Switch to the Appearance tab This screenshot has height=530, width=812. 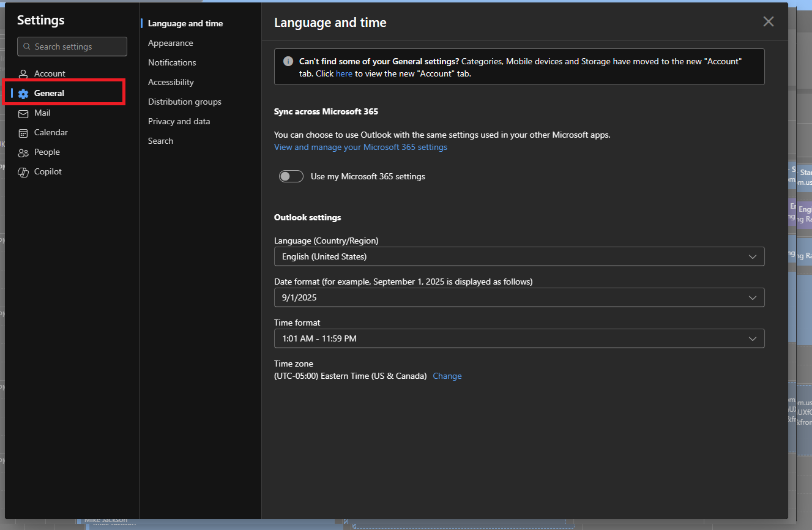point(171,43)
